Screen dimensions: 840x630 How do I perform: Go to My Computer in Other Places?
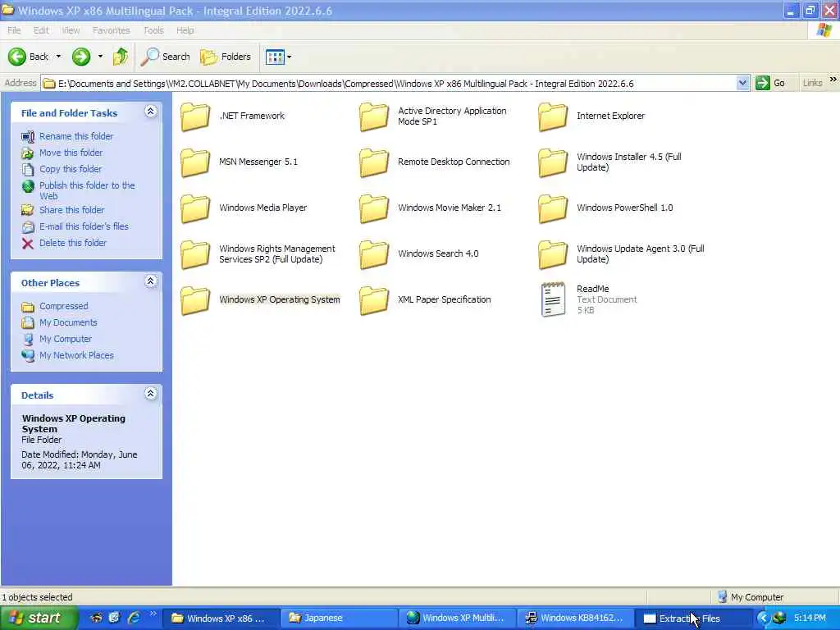[x=66, y=339]
